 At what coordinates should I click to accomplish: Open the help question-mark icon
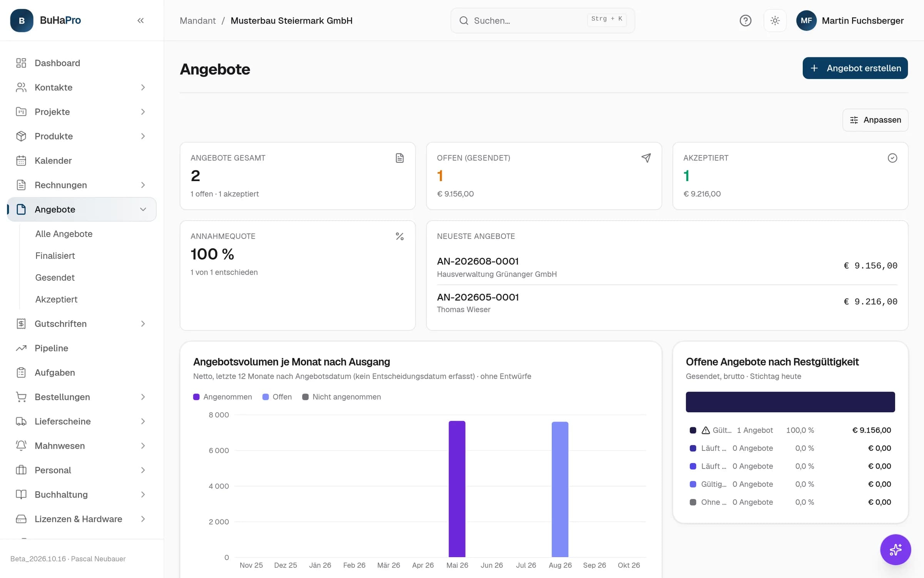[745, 20]
